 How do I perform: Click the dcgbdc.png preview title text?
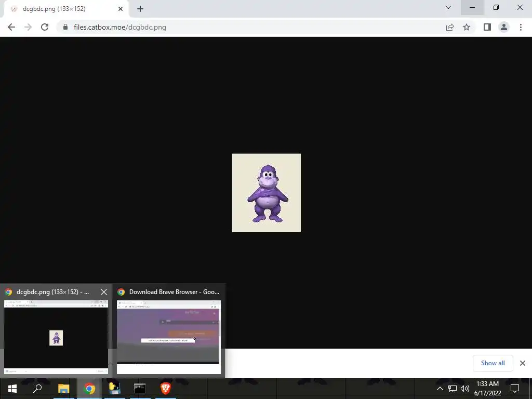point(53,292)
